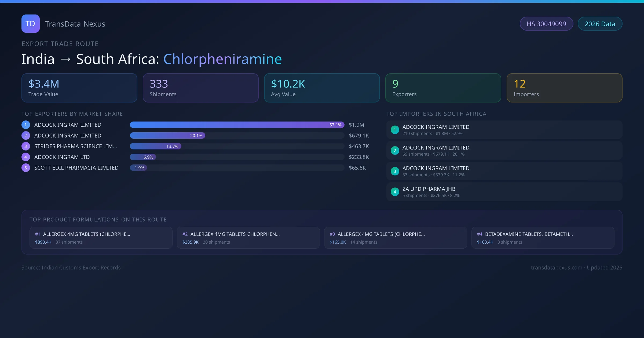Click rank 1 exporter circle badge
Screen dimensions: 644x338
26,125
